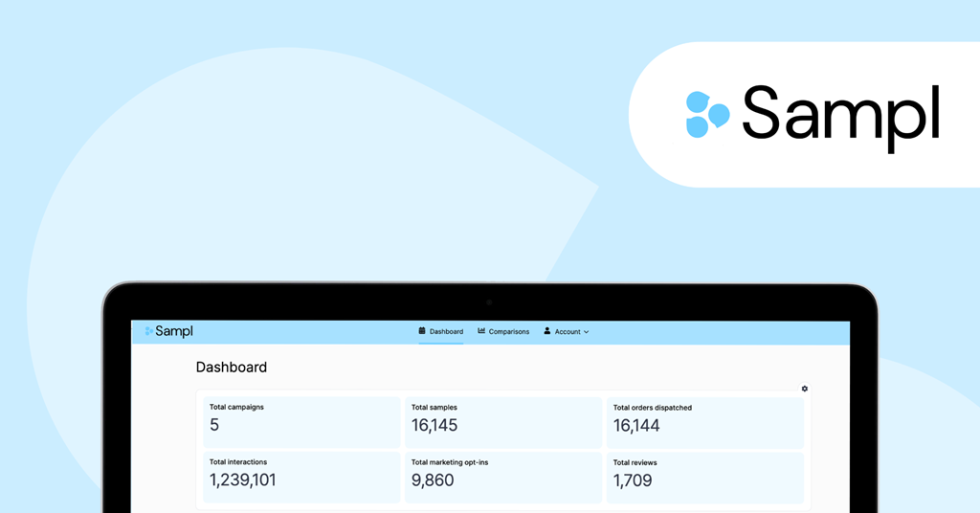Select the Total campaigns card label

point(236,407)
